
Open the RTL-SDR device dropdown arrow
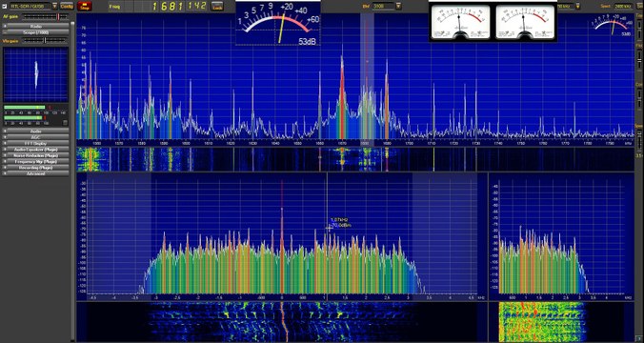54,6
